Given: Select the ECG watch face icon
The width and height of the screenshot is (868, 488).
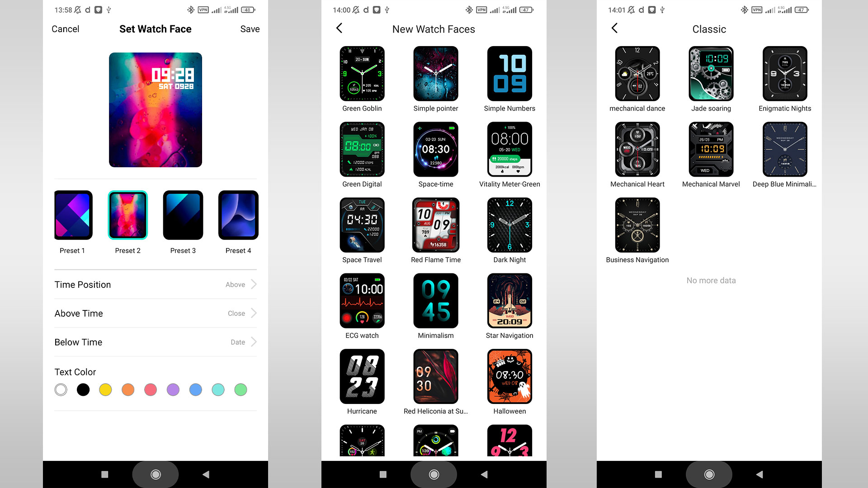Looking at the screenshot, I should (361, 300).
